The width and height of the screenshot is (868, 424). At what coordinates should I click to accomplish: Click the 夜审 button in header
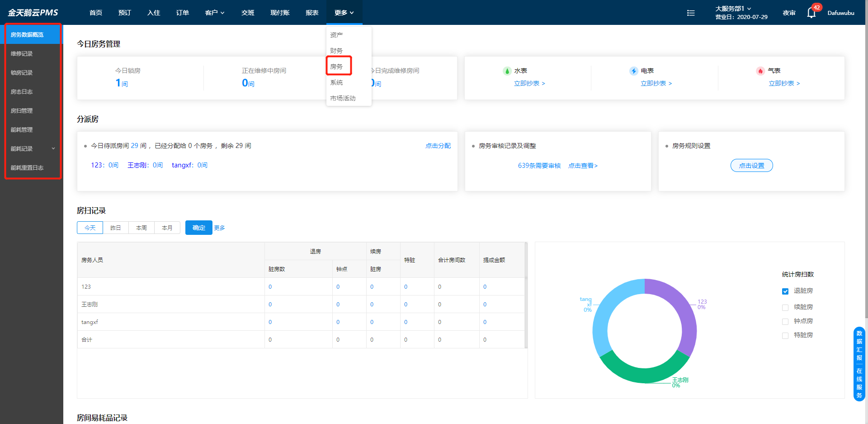789,13
